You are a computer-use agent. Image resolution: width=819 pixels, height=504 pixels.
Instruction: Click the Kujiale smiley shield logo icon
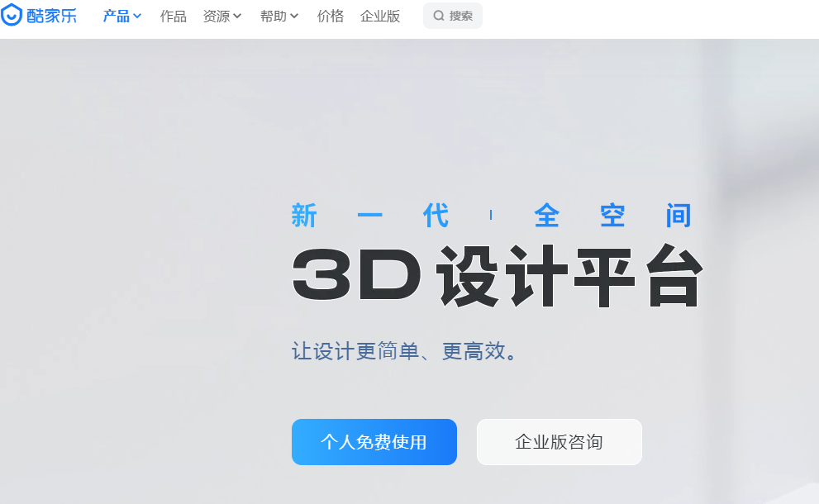(x=12, y=16)
